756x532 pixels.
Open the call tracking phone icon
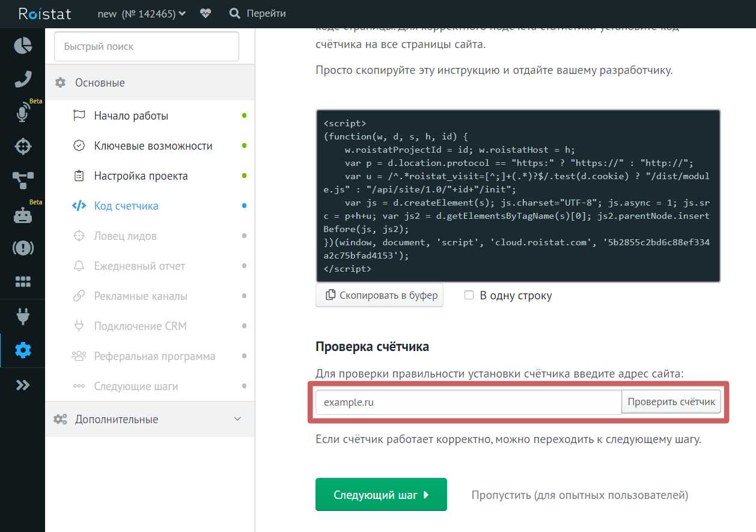[x=22, y=79]
